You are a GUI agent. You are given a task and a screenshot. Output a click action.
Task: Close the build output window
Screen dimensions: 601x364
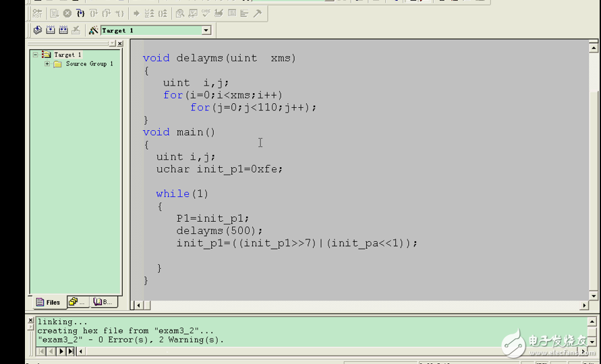tap(30, 320)
